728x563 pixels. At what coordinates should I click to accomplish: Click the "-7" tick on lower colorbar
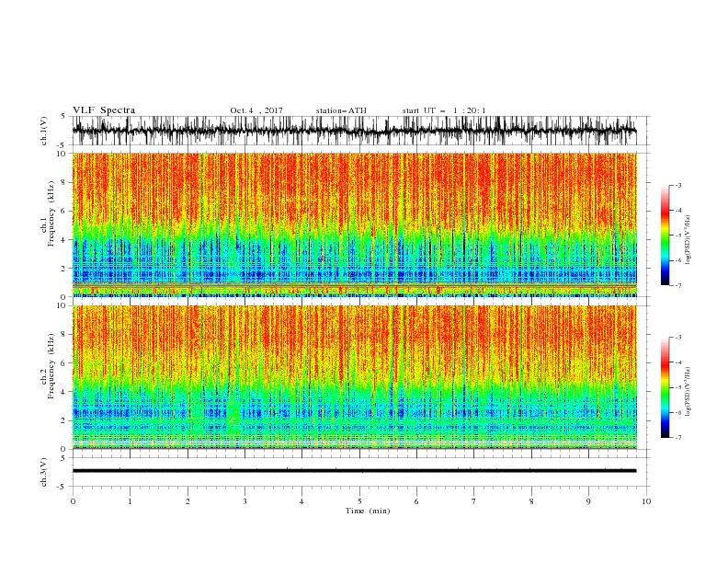677,437
